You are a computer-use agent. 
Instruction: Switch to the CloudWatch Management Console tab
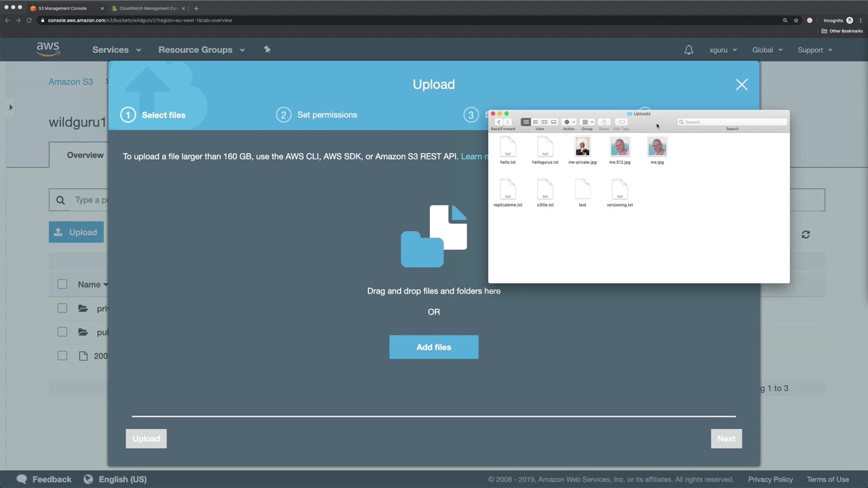point(149,8)
